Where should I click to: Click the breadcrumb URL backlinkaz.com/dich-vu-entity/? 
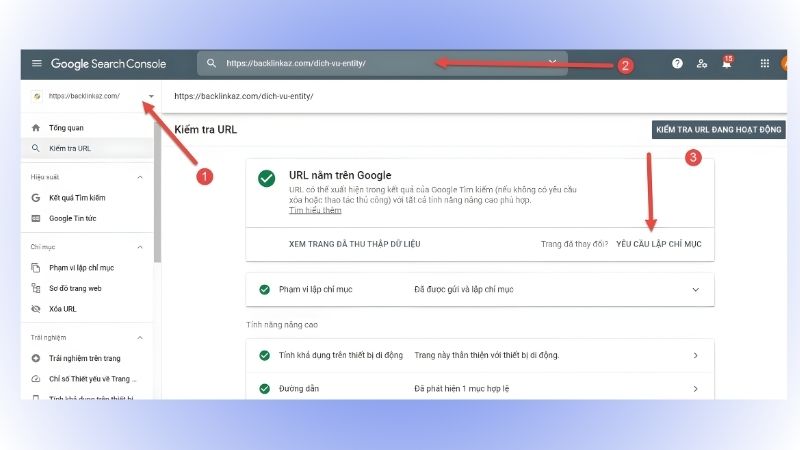pos(244,96)
